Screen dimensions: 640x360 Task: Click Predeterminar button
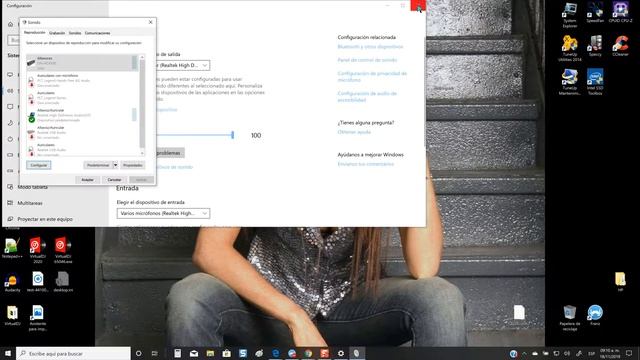(x=98, y=165)
